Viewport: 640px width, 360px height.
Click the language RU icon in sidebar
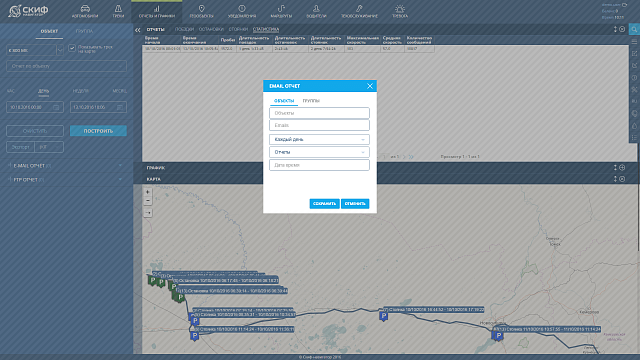[x=634, y=101]
